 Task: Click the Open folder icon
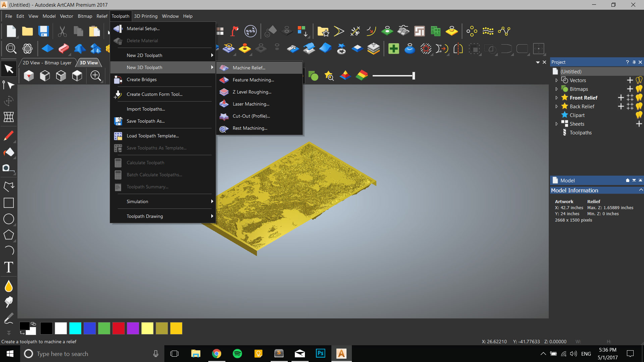pos(27,31)
